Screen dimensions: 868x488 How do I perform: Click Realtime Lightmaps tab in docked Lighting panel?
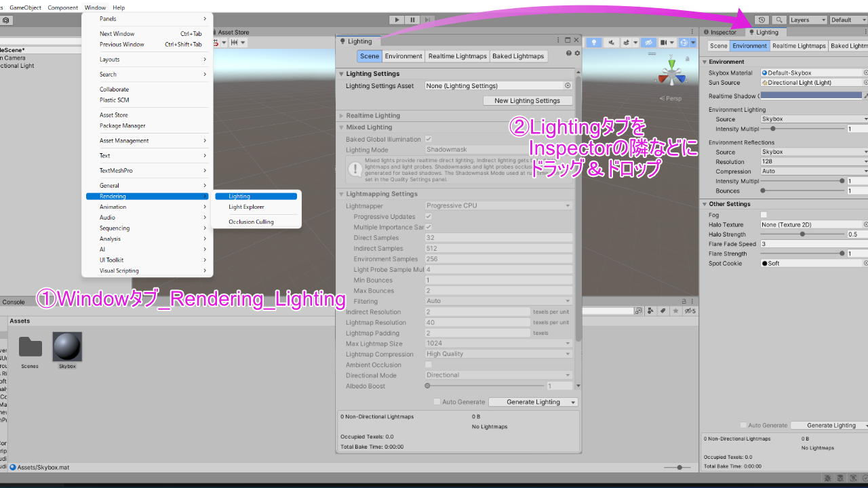pos(799,46)
